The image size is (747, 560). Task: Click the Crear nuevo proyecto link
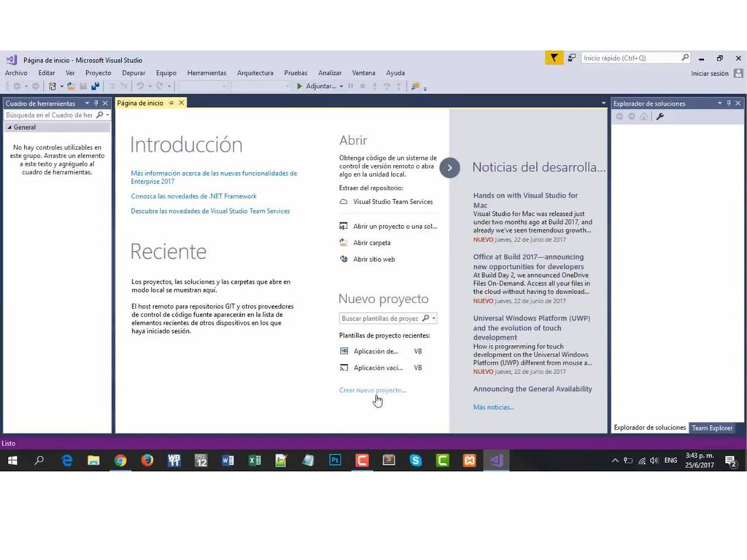tap(373, 390)
